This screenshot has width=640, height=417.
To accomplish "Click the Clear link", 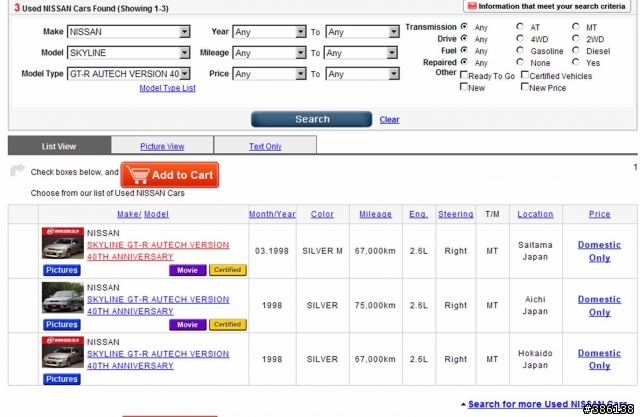I will pos(389,120).
